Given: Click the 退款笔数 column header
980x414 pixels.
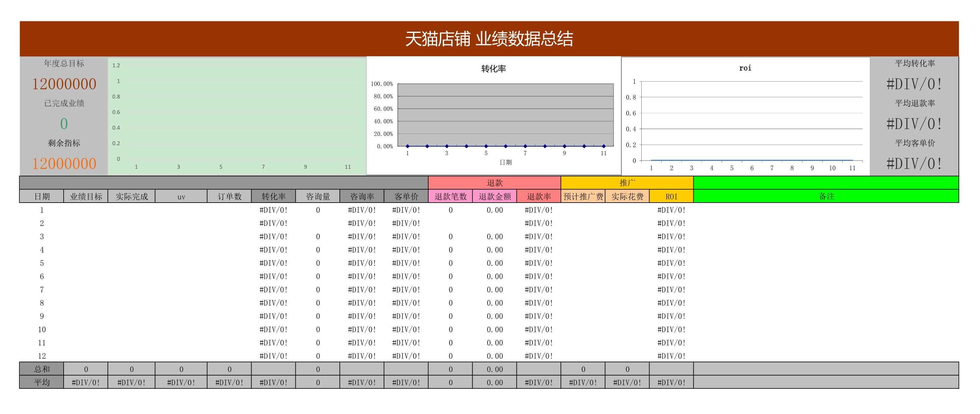Looking at the screenshot, I should point(450,196).
